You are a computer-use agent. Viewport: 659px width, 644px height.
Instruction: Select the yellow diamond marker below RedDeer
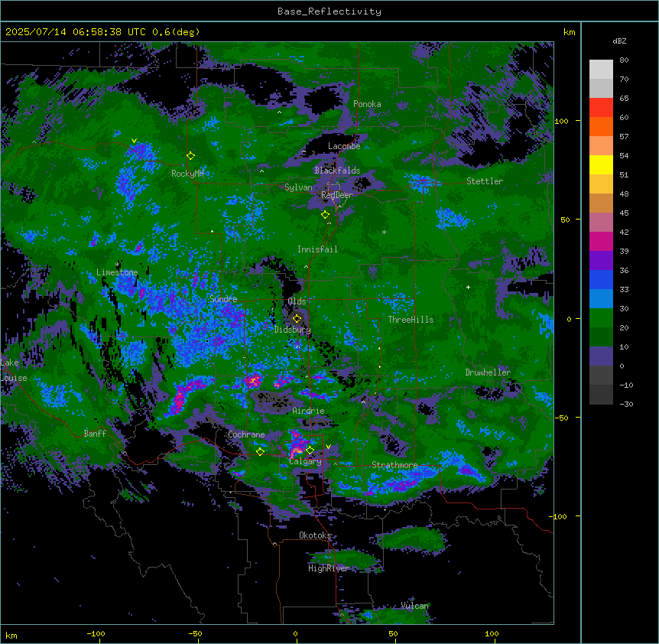[325, 215]
